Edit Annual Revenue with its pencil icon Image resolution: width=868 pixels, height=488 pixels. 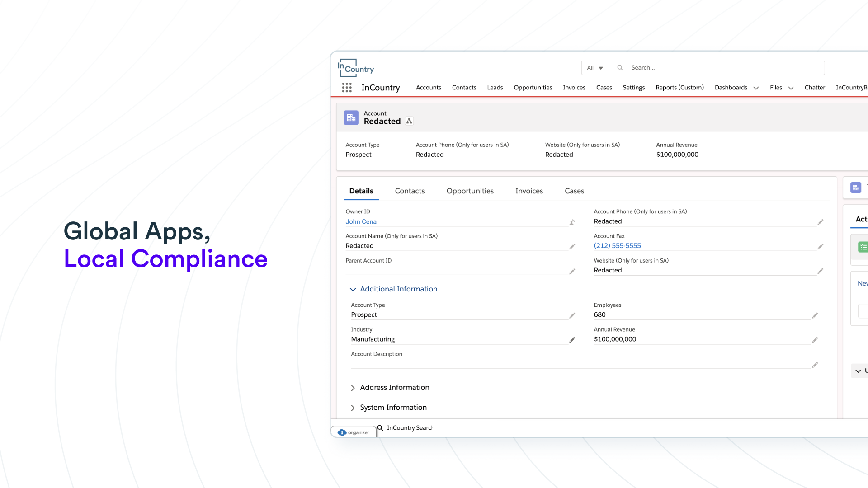[x=815, y=340]
